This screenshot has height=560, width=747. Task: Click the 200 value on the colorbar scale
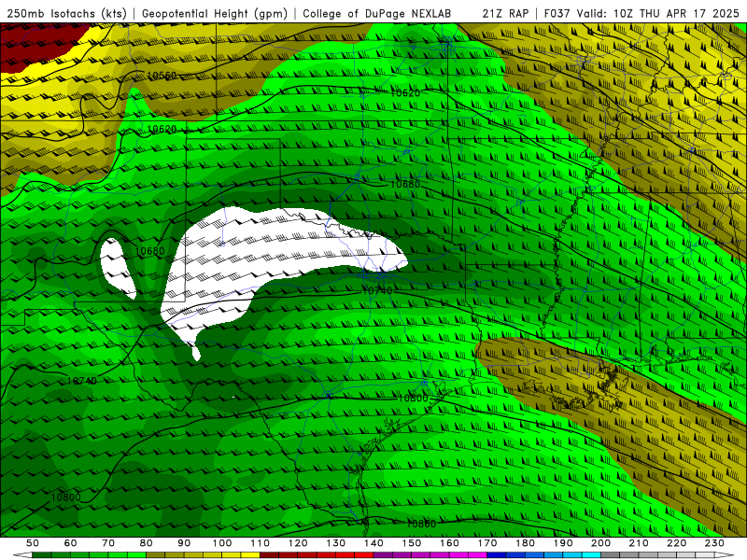pyautogui.click(x=601, y=543)
